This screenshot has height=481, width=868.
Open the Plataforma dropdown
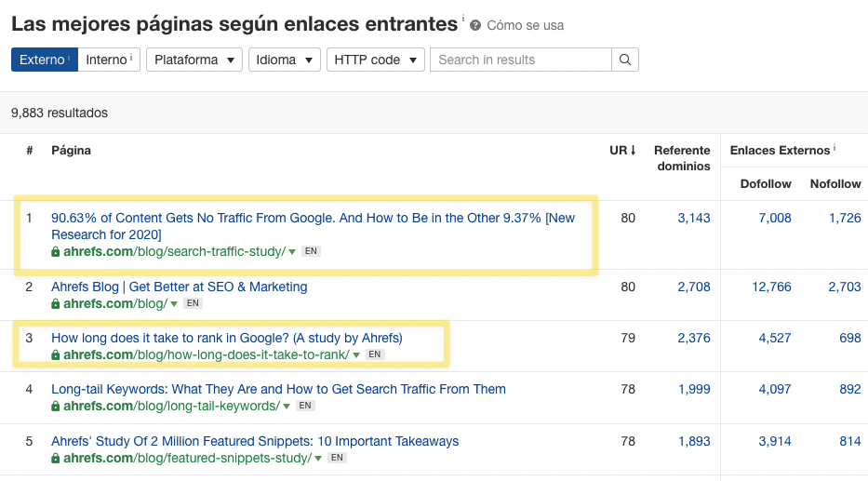194,60
